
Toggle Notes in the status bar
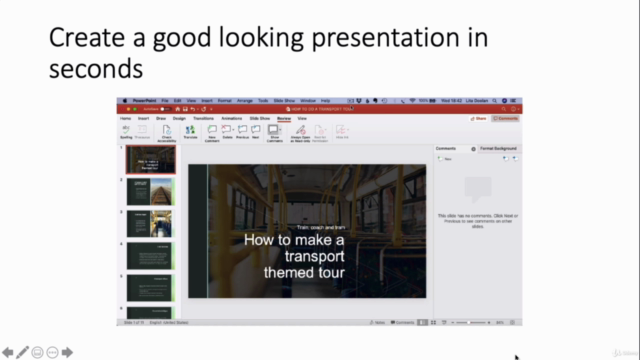[377, 322]
